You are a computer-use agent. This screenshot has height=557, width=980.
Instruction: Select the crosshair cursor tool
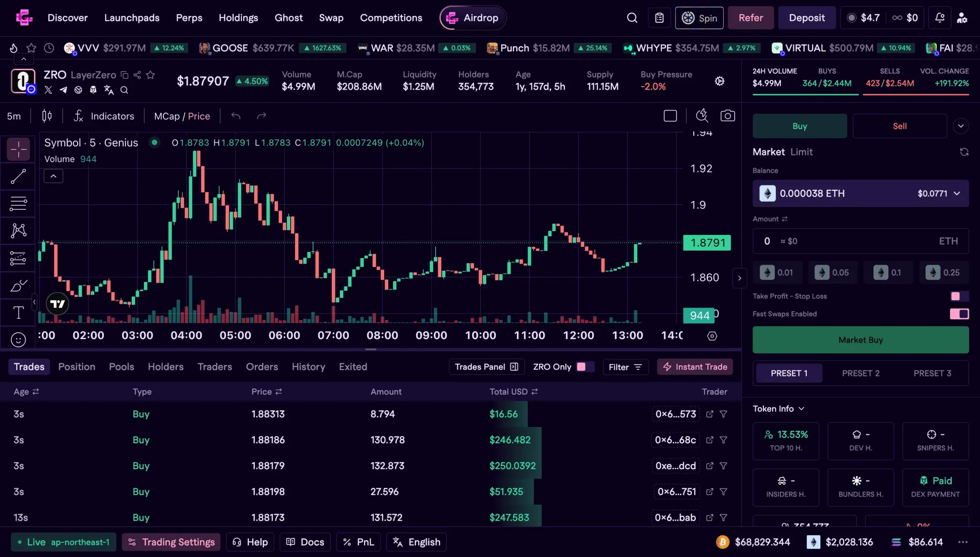coord(19,149)
